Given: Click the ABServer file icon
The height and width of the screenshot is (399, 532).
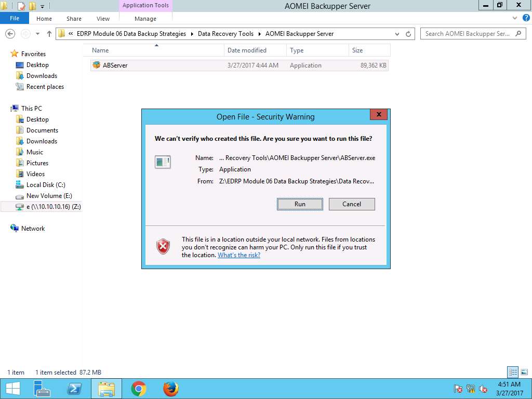Looking at the screenshot, I should (96, 65).
